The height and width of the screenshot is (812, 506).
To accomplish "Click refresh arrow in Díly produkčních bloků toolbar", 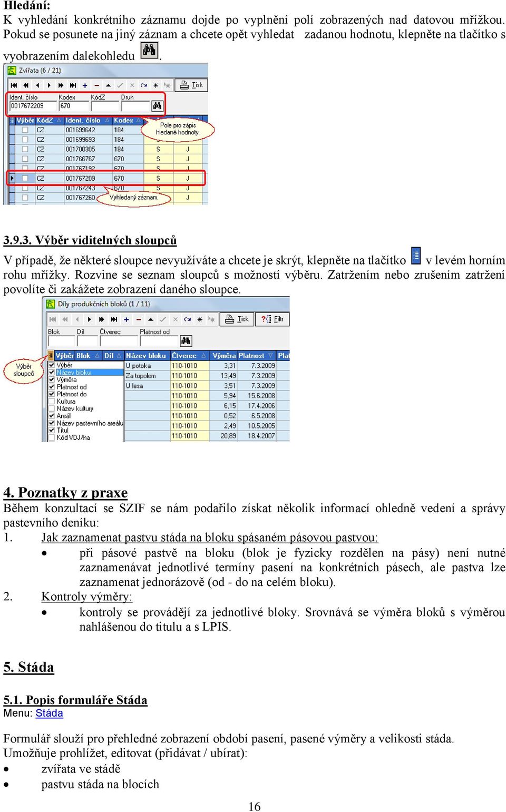I will (187, 319).
